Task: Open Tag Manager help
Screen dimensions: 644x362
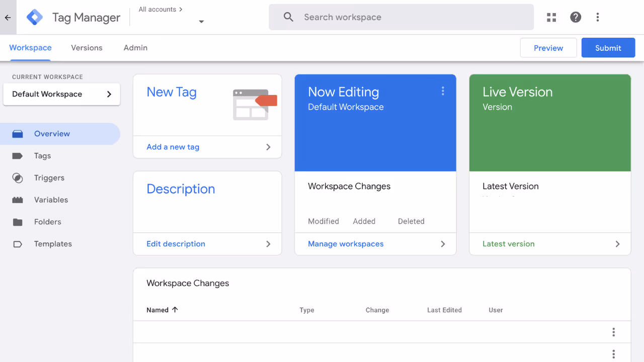Action: click(575, 17)
